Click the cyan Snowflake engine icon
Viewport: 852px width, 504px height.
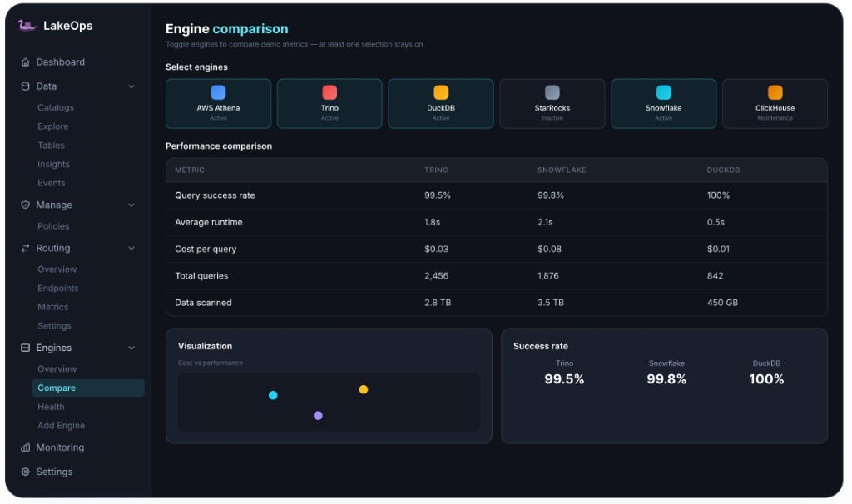663,92
